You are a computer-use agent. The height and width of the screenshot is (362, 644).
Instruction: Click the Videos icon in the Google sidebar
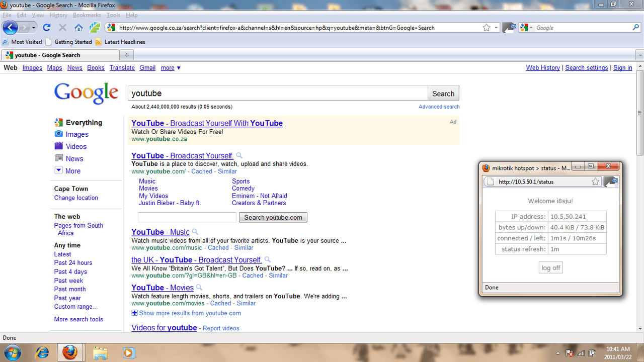pyautogui.click(x=59, y=146)
